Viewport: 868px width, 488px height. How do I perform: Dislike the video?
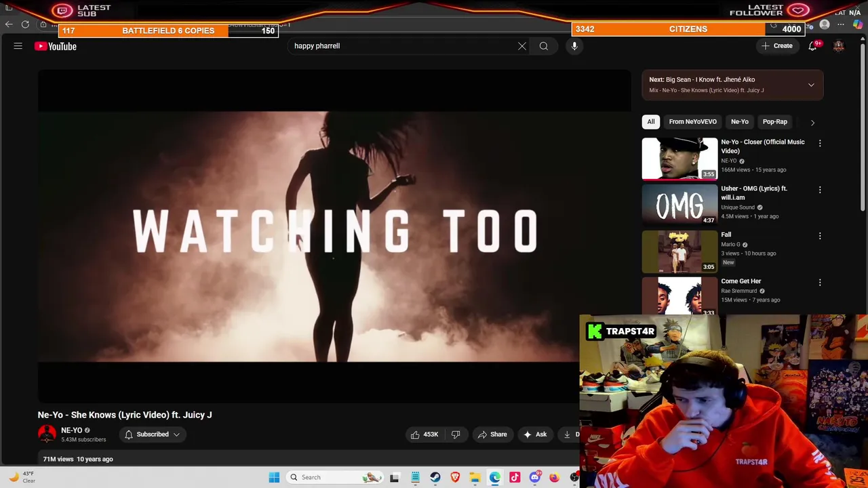coord(456,434)
